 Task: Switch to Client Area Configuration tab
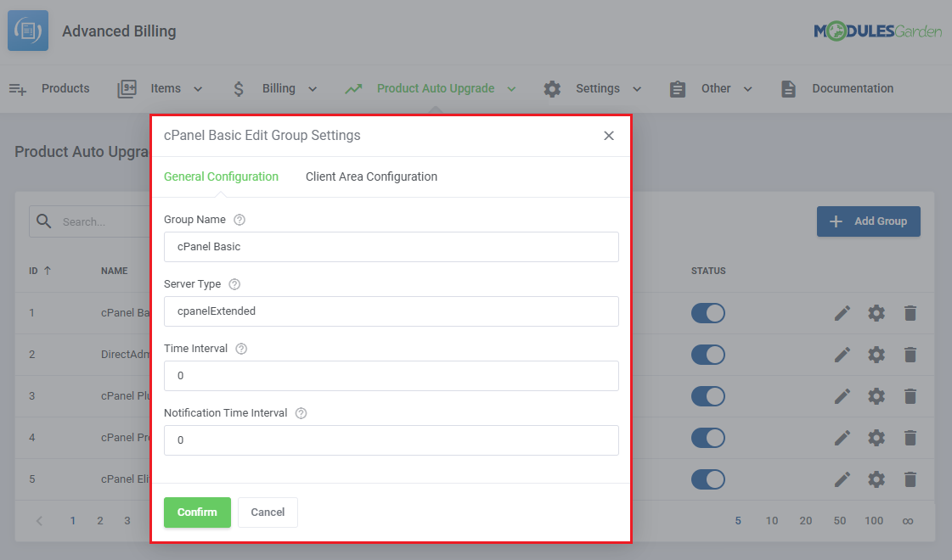[x=372, y=176]
